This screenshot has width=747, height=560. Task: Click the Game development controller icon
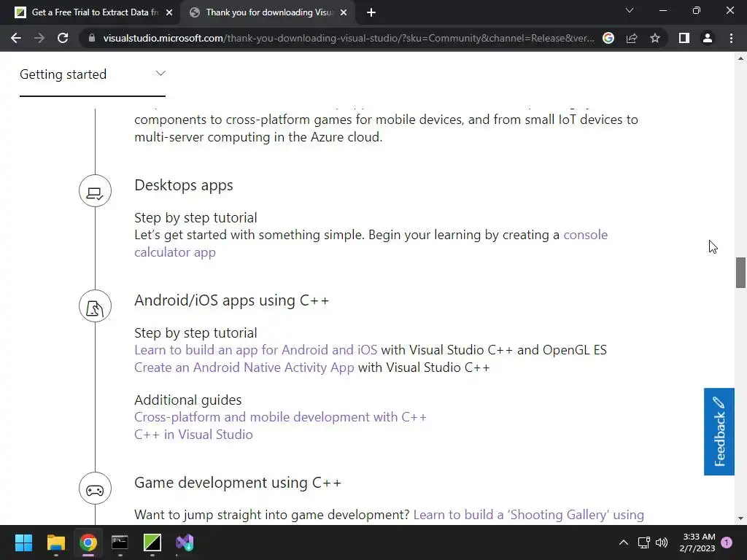[96, 489]
